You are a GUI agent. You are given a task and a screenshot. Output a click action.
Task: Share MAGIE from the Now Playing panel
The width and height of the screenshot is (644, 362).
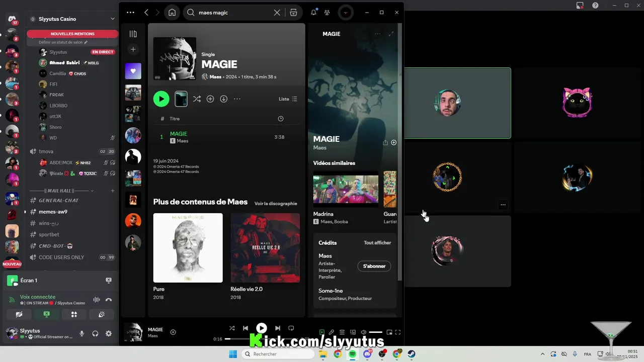pyautogui.click(x=385, y=143)
